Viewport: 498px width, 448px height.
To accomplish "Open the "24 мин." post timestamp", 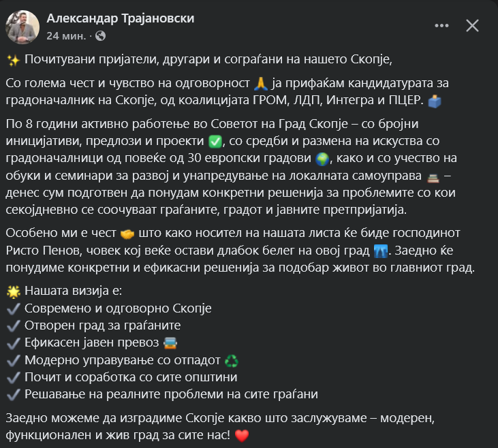I will tap(65, 35).
